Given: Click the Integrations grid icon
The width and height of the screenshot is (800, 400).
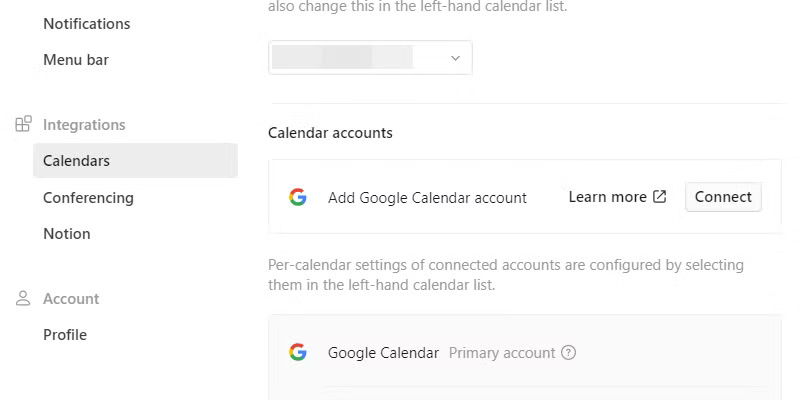Looking at the screenshot, I should 24,125.
